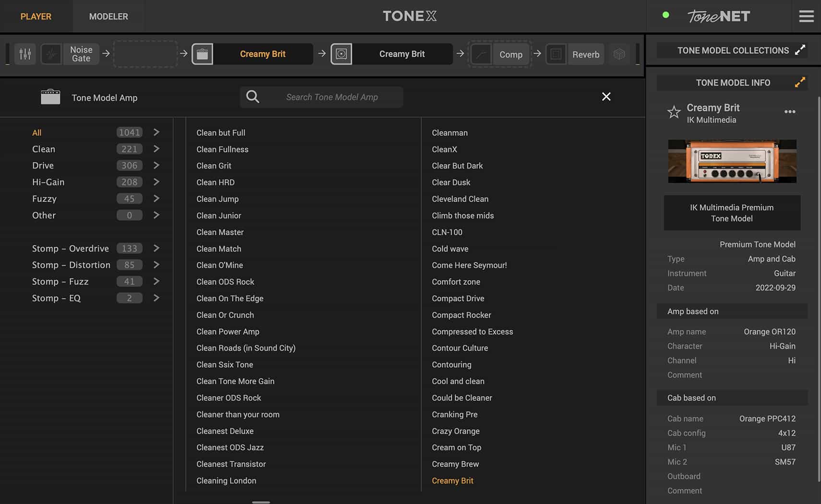Switch to the MODELER tab
Screen dimensions: 821x504
(x=109, y=16)
